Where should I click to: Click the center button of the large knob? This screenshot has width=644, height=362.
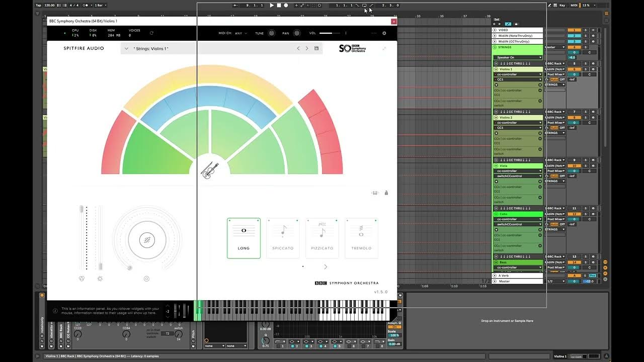click(146, 240)
